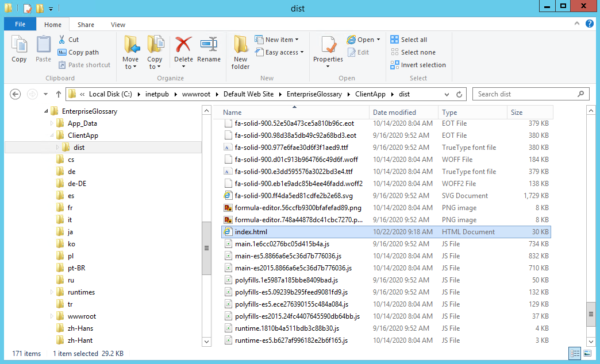Viewport: 600px width, 364px height.
Task: Collapse the EnterpriseGlossary tree node
Action: point(46,111)
